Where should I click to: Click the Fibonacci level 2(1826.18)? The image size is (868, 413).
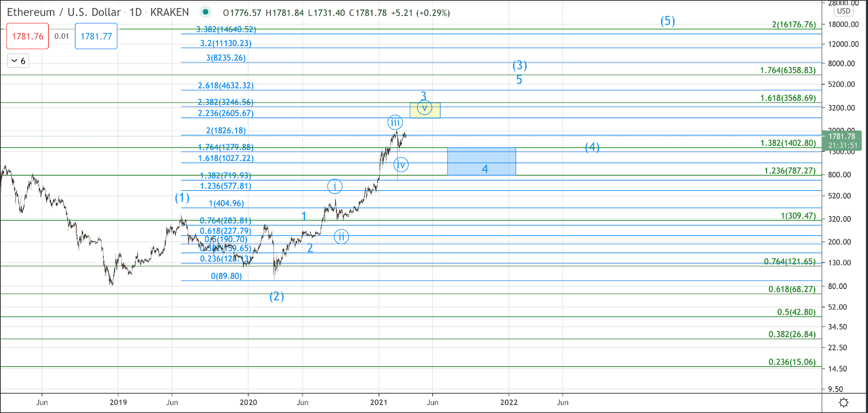click(x=226, y=131)
